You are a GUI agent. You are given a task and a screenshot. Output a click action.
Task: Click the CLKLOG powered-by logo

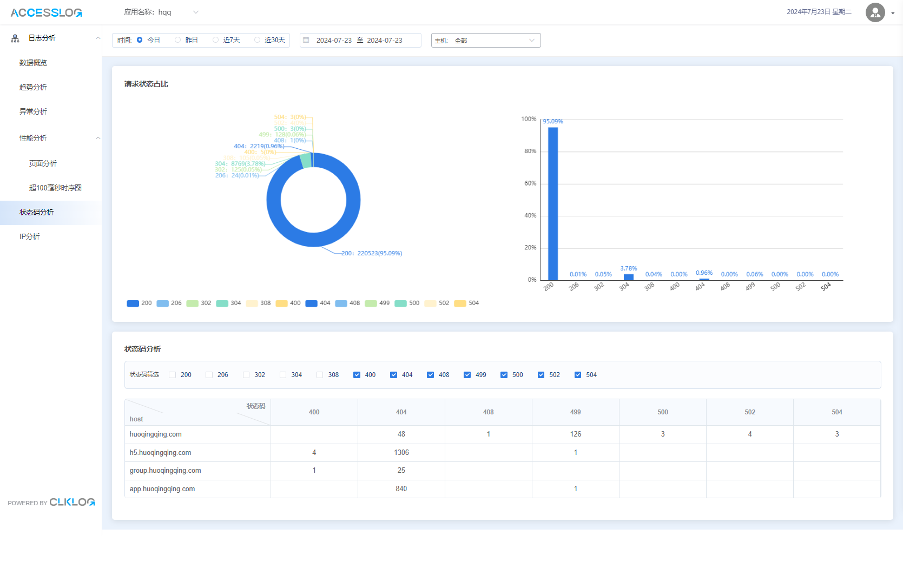point(72,502)
